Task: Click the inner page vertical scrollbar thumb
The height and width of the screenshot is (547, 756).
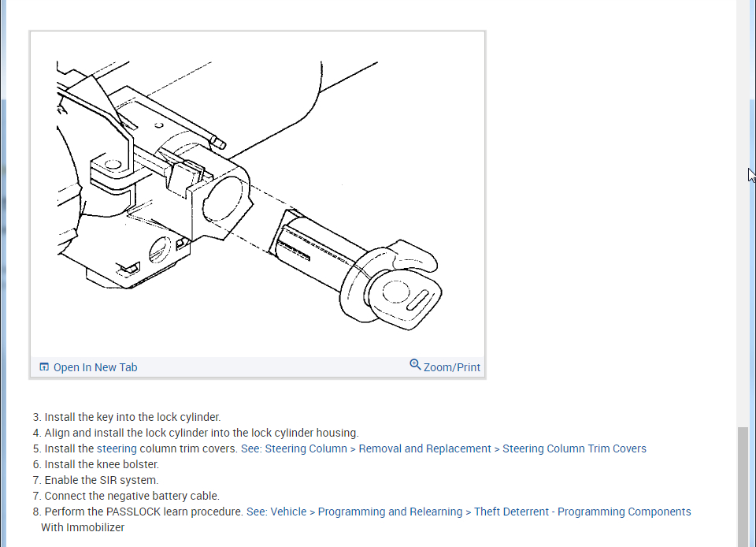Action: (743, 487)
